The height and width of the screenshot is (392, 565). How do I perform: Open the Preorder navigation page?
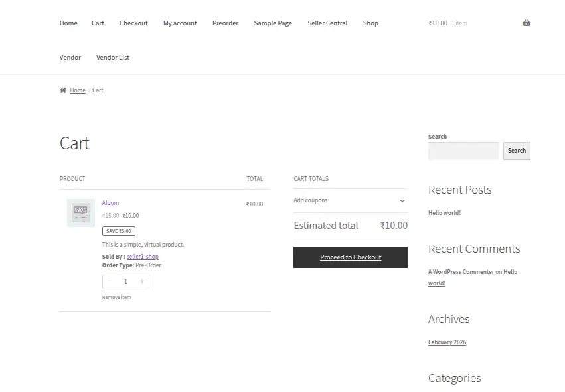coord(225,23)
